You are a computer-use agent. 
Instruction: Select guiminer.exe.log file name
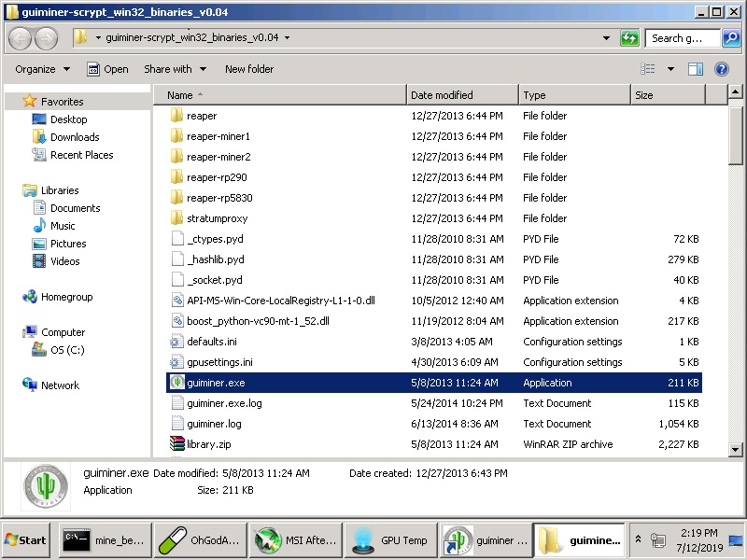point(224,403)
